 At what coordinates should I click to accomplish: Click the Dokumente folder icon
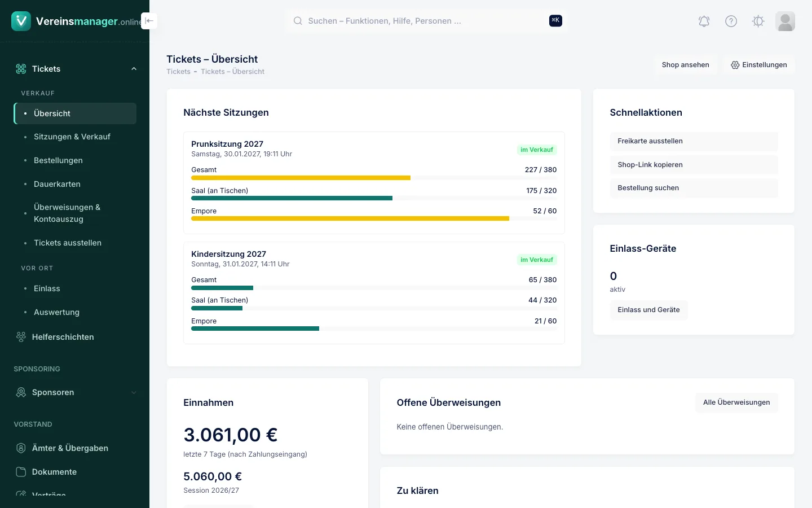tap(21, 472)
